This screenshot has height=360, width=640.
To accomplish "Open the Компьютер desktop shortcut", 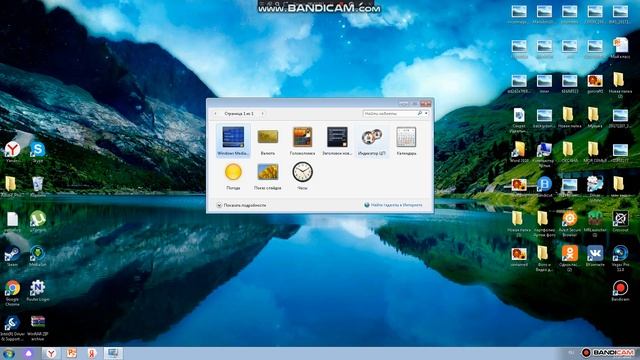I will [x=544, y=154].
